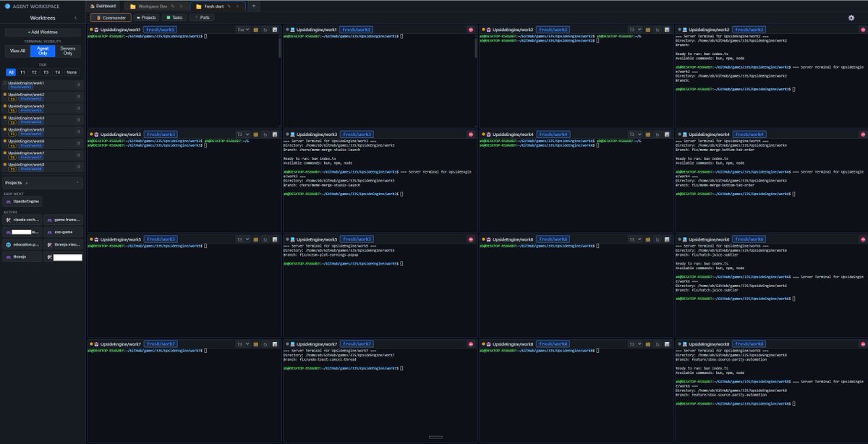
Task: Open chart icon in work5 agent terminal header
Action: pos(275,239)
